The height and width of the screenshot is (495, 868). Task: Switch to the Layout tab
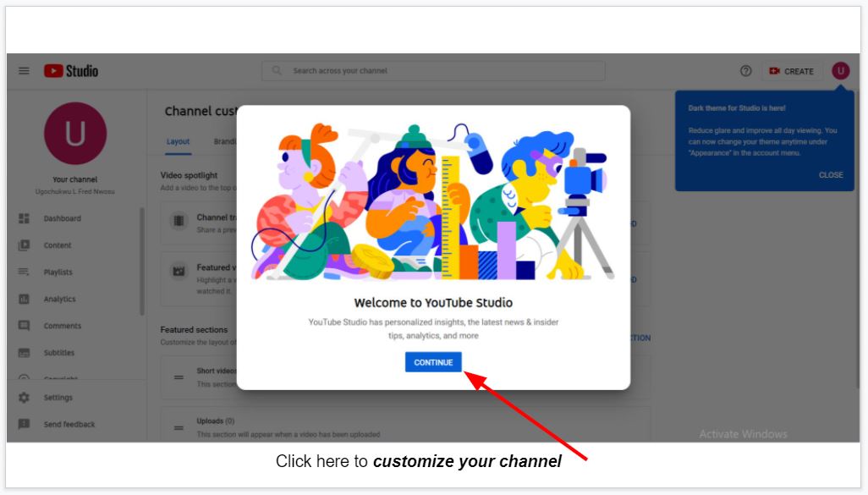click(179, 142)
